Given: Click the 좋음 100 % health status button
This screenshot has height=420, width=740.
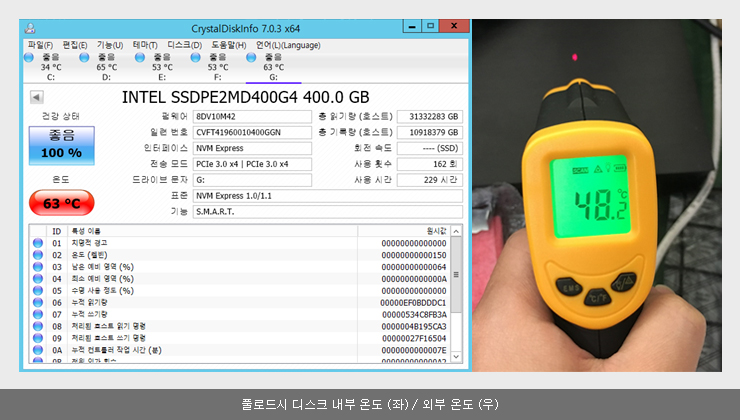Looking at the screenshot, I should pyautogui.click(x=62, y=145).
